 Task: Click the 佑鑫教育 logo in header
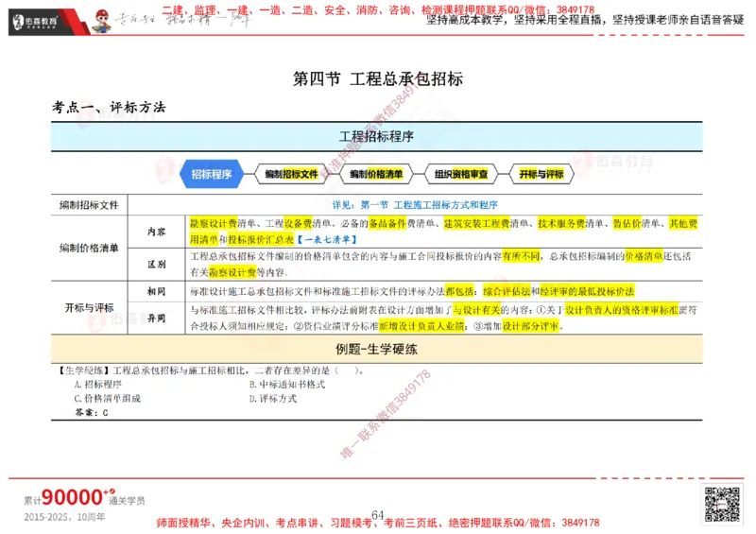pos(35,22)
